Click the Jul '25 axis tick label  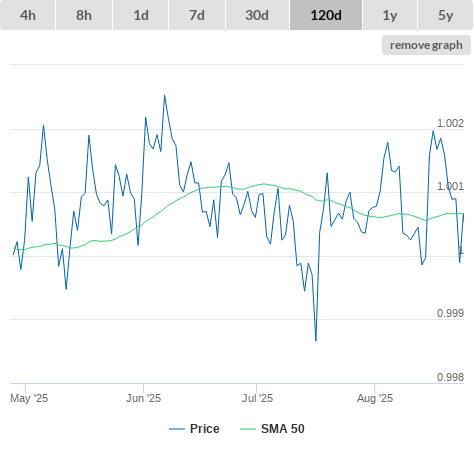(257, 398)
